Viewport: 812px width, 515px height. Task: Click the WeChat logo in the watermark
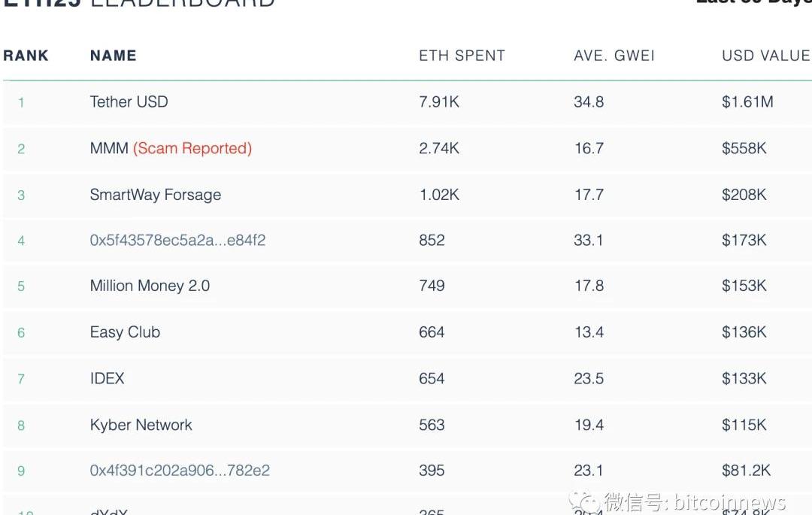pyautogui.click(x=584, y=502)
